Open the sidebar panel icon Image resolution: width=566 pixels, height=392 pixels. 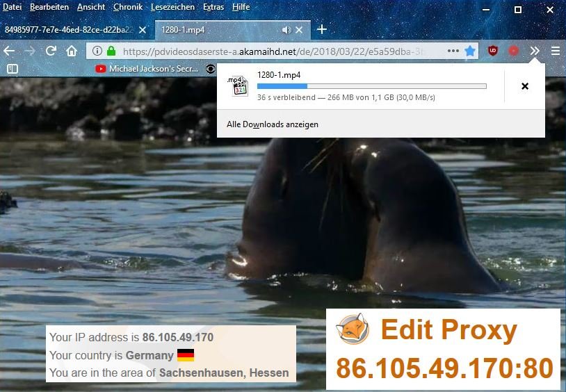[12, 69]
